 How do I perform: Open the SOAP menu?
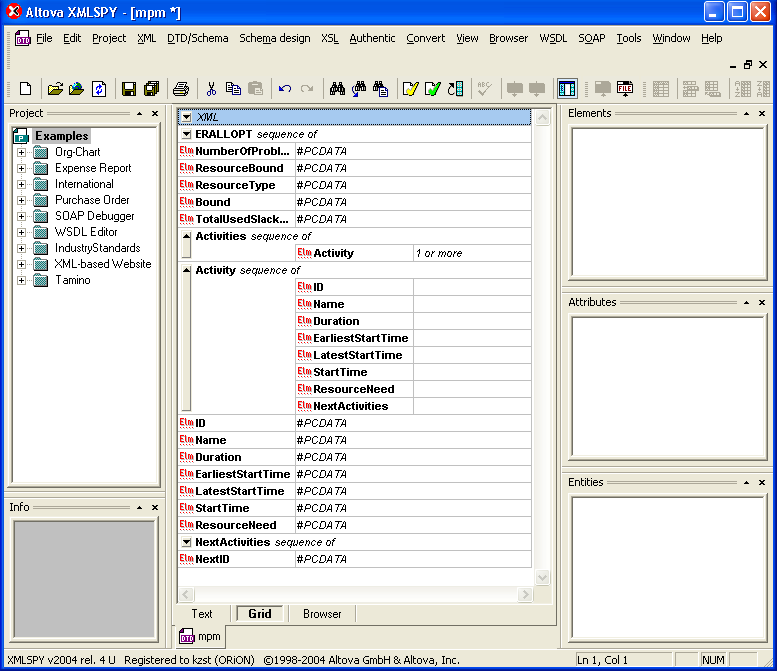[x=592, y=38]
